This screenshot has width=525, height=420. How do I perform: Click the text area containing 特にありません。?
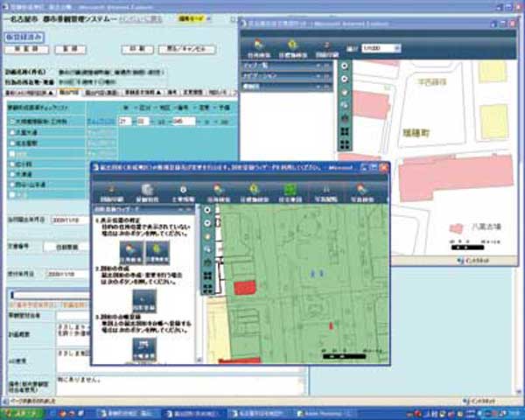(181, 386)
